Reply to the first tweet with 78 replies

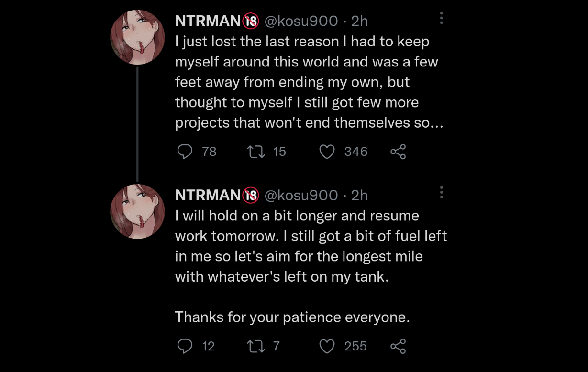point(185,152)
